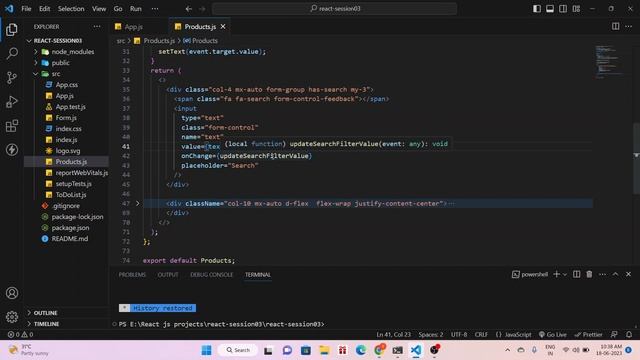Maximize the terminal panel size
The width and height of the screenshot is (640, 360).
[x=615, y=274]
